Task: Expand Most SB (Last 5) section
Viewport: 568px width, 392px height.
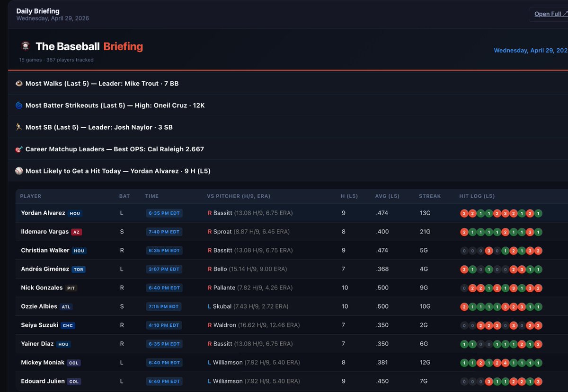Action: click(x=288, y=127)
